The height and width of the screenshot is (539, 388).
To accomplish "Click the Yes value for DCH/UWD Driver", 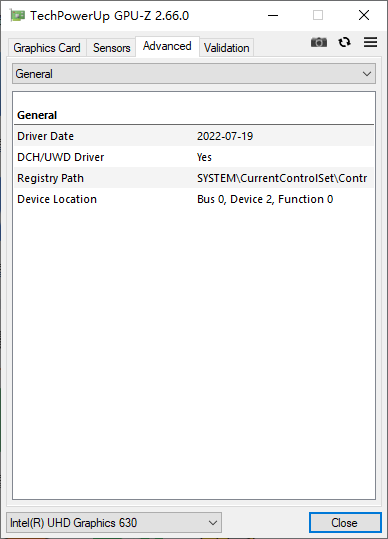I will click(204, 157).
